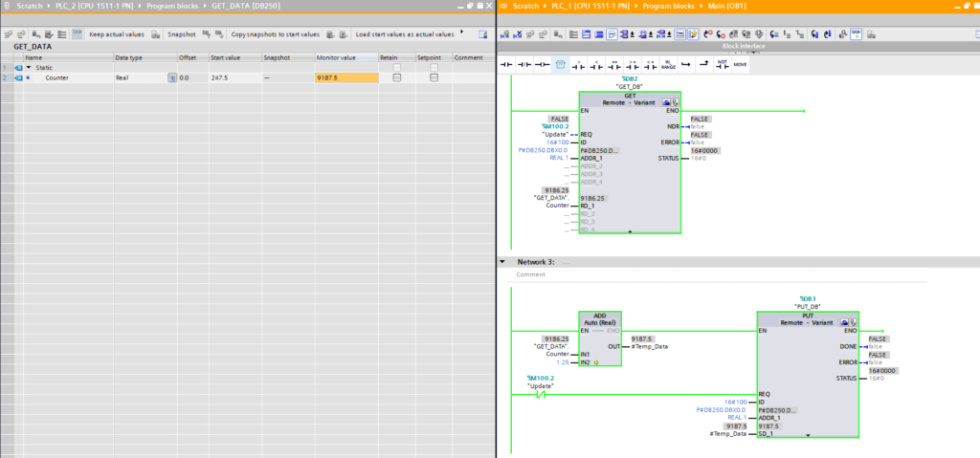Select the Counter monitor value cell 9187.5
This screenshot has height=458, width=980.
(345, 77)
